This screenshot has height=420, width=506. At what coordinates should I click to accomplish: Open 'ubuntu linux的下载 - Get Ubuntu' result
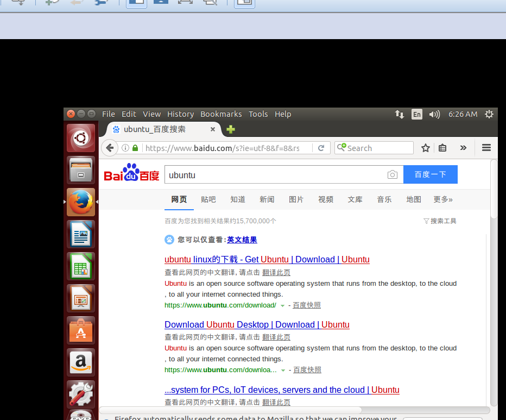tap(267, 259)
